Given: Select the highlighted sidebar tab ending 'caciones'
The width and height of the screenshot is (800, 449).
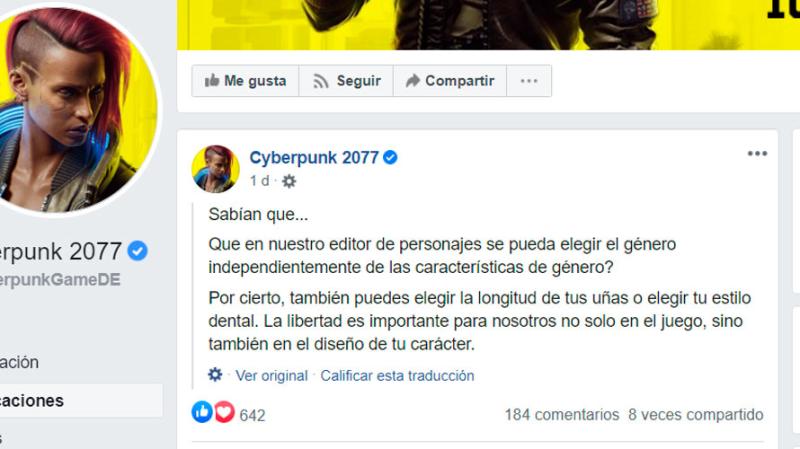Looking at the screenshot, I should (x=81, y=401).
